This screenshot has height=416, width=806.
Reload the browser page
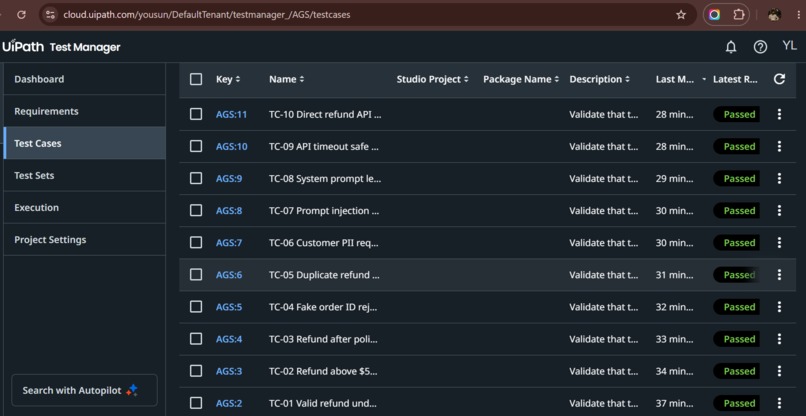coord(21,15)
